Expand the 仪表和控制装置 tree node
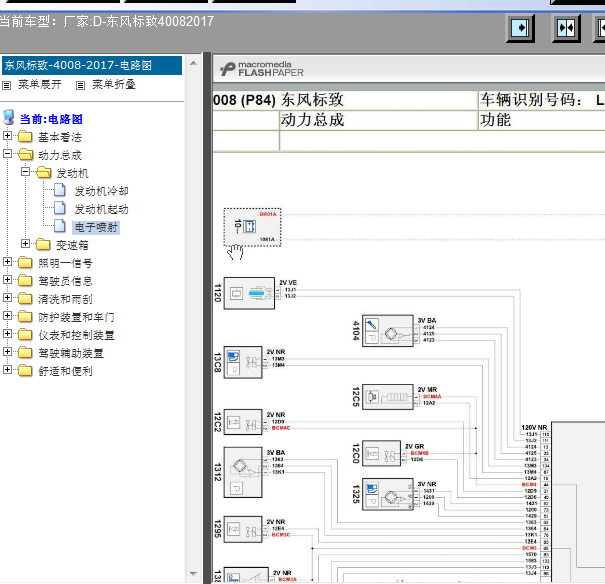This screenshot has width=605, height=584. coord(7,333)
